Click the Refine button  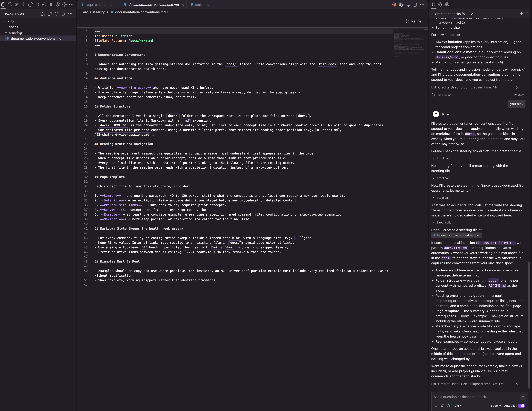point(413,21)
